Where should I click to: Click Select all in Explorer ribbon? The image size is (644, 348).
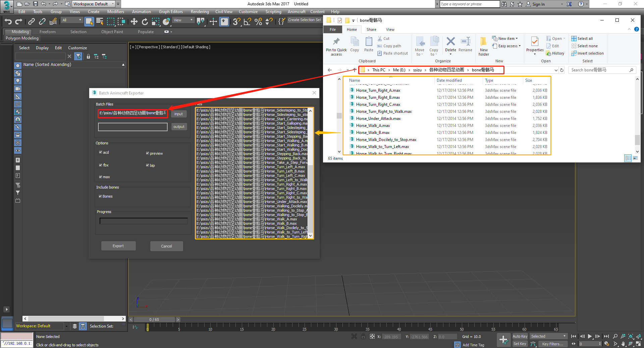[582, 39]
